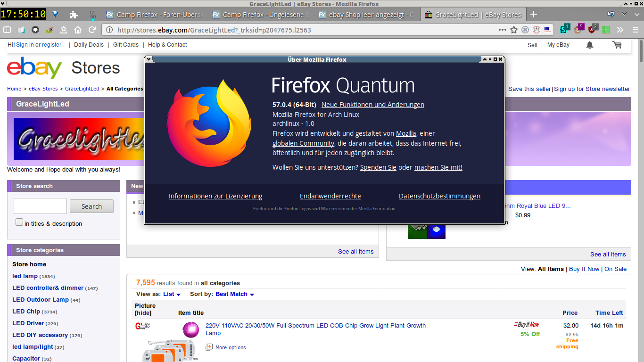
Task: Expand the toolbar overflow chevron
Action: pyautogui.click(x=620, y=30)
